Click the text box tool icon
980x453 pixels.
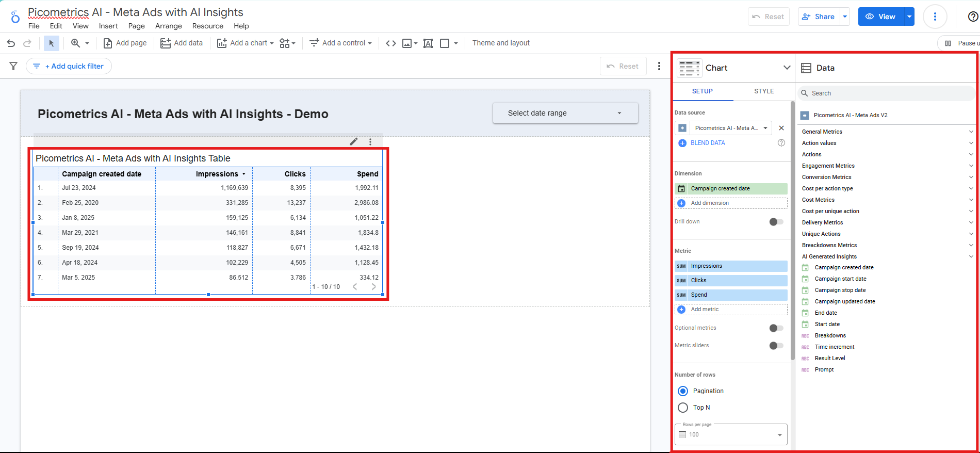(x=428, y=43)
